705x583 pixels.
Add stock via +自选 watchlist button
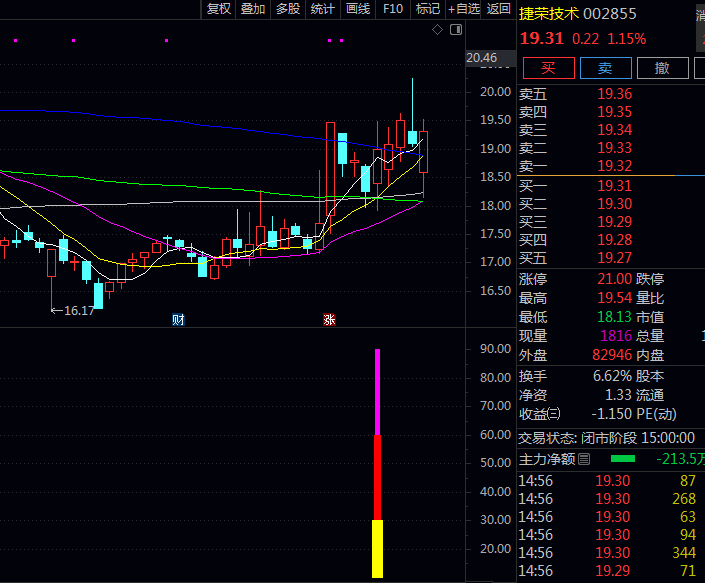point(464,9)
